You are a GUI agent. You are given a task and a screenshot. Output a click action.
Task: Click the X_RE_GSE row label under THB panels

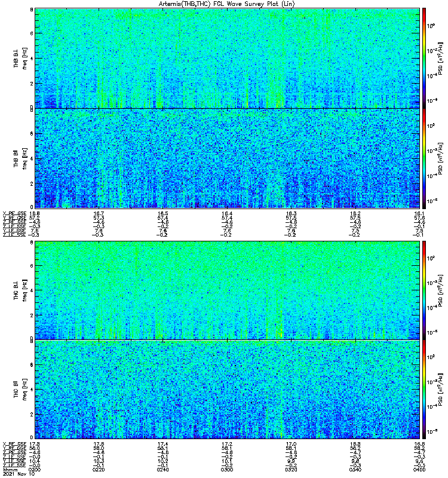pos(14,213)
